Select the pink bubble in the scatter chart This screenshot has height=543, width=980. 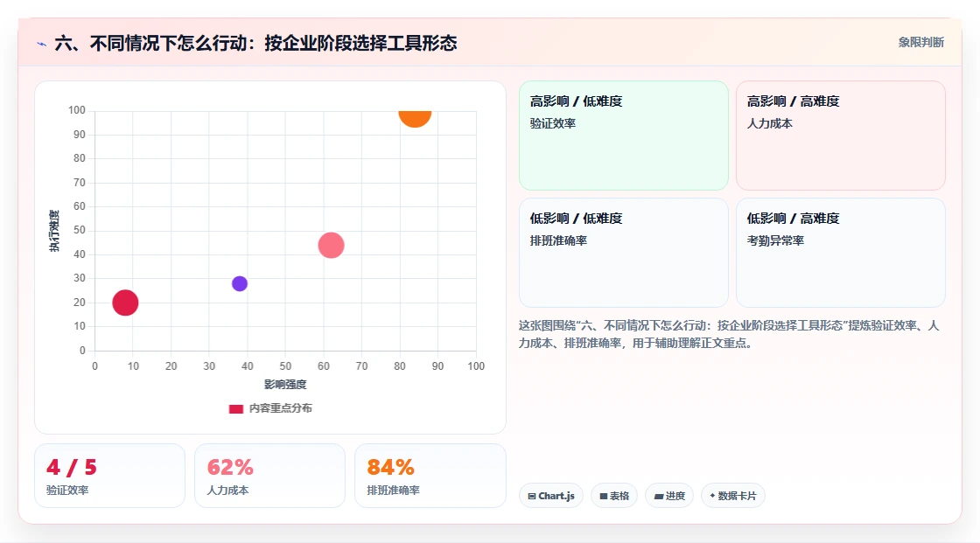332,245
